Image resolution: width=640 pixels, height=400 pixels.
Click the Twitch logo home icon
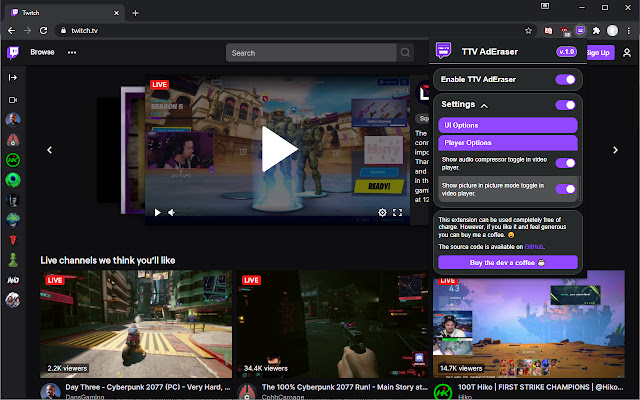coord(13,52)
